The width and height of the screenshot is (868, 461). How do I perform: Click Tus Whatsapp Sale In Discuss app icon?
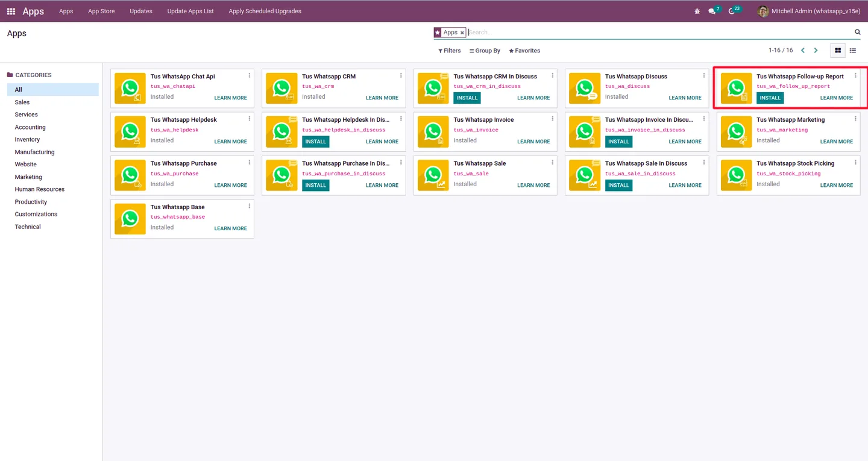click(x=585, y=175)
